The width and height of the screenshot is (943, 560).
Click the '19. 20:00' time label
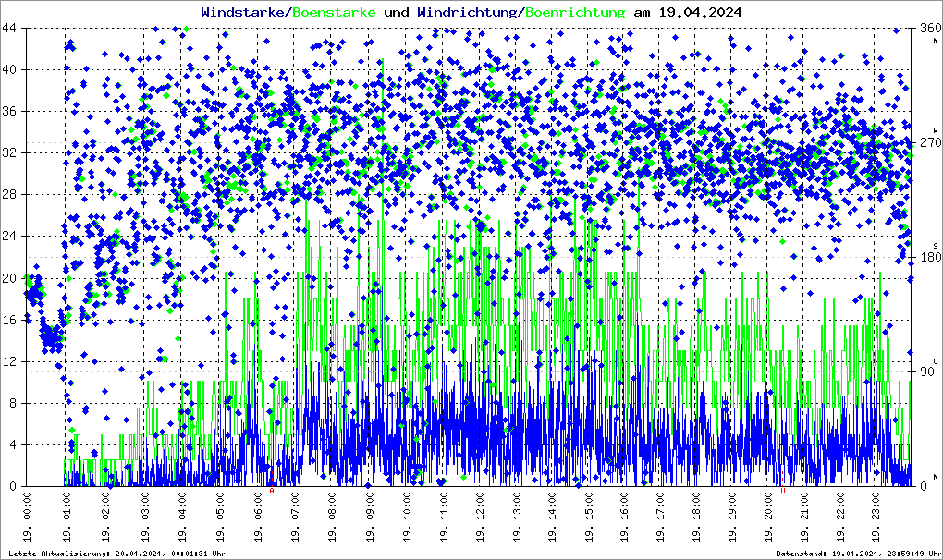770,517
